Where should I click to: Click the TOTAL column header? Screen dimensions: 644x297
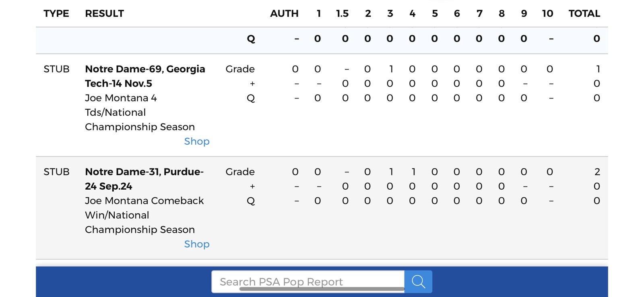point(584,14)
